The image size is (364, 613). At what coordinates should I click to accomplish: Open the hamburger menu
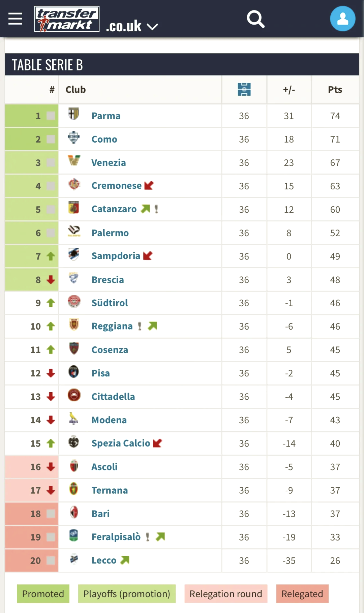coord(15,19)
